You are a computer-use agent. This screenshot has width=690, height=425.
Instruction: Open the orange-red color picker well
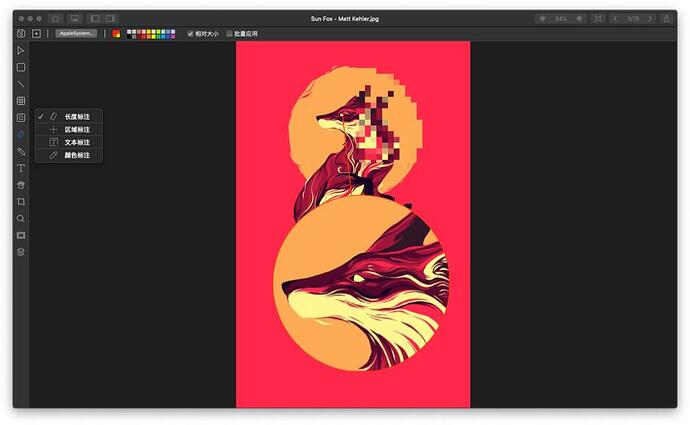point(116,33)
